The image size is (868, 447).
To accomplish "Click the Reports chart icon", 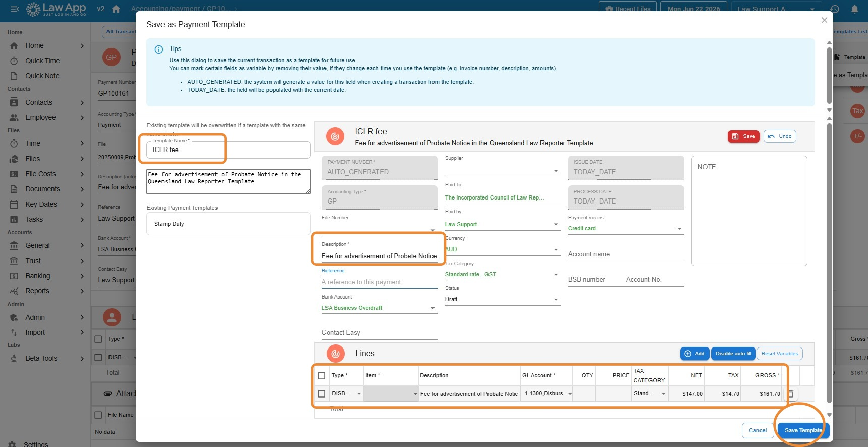I will pyautogui.click(x=14, y=291).
